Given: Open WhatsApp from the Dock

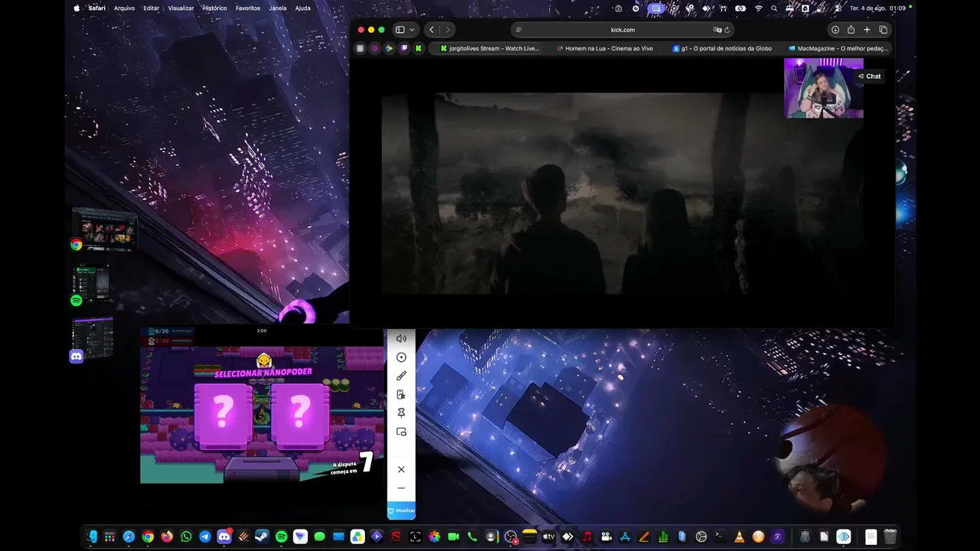Looking at the screenshot, I should pos(186,536).
